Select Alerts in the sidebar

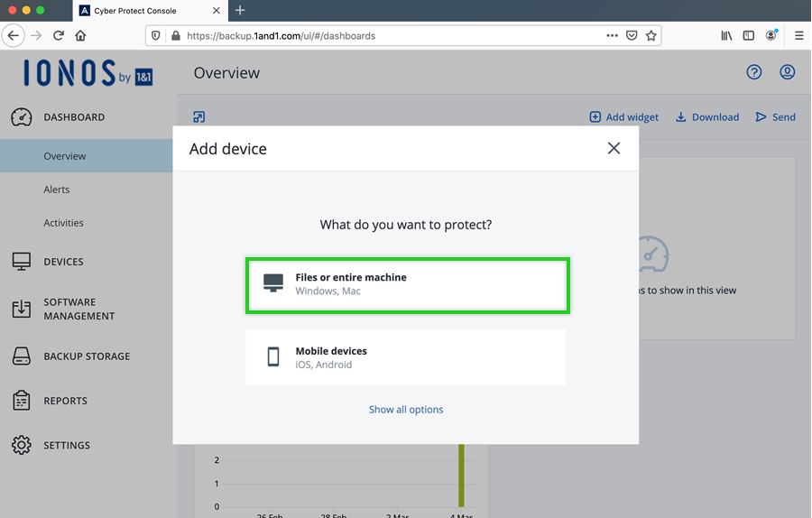point(57,190)
